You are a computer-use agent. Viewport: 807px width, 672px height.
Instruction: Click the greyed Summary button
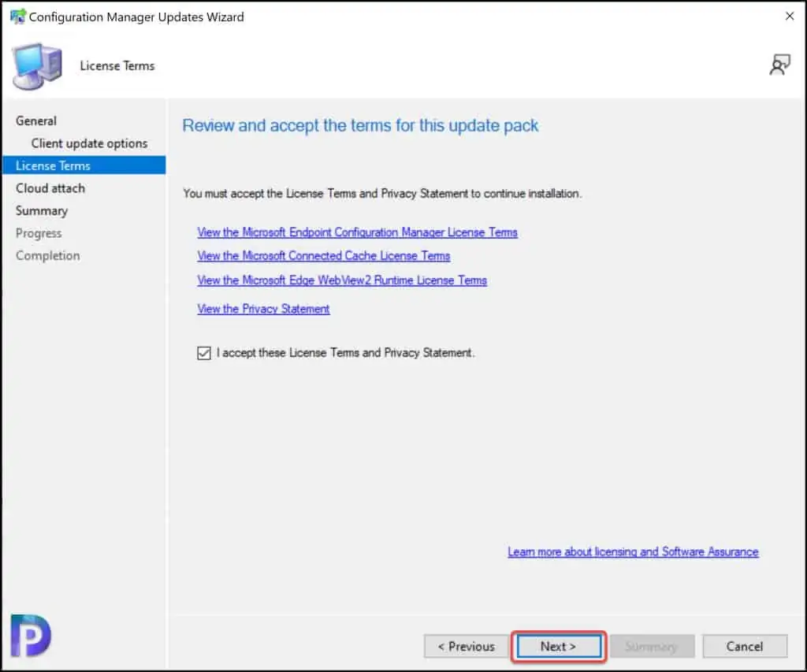(x=652, y=646)
